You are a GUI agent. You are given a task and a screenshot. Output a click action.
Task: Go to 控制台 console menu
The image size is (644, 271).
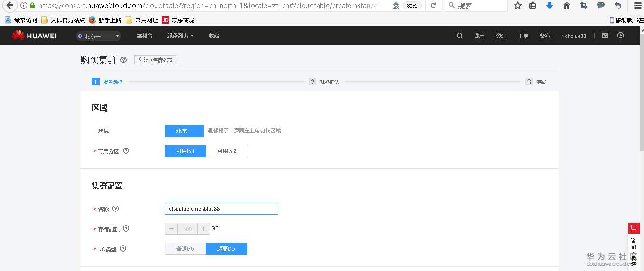point(144,36)
